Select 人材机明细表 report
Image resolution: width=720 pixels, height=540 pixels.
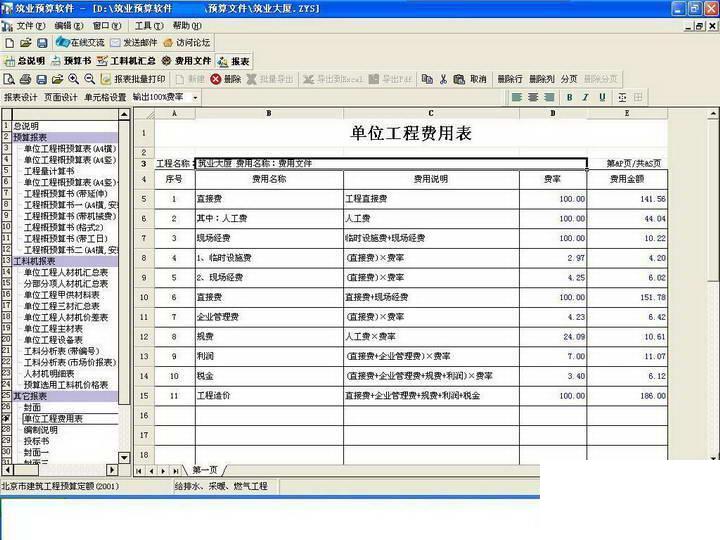pos(49,373)
